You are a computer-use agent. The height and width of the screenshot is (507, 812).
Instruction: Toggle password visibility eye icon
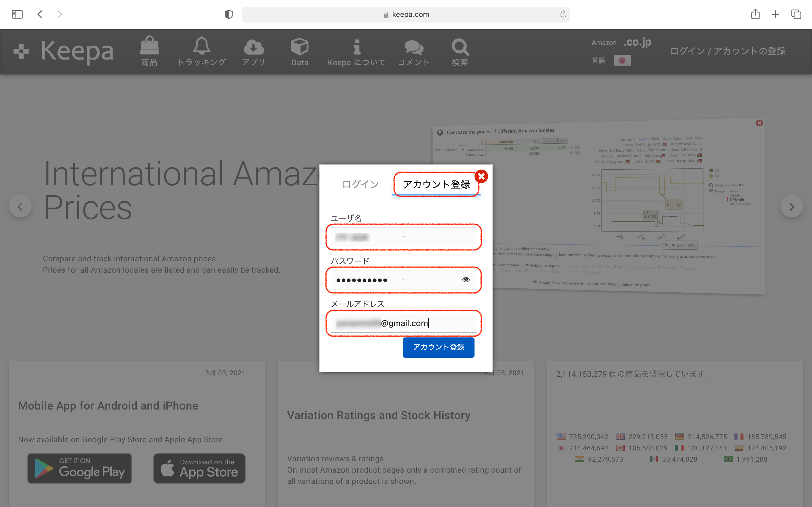(x=466, y=280)
